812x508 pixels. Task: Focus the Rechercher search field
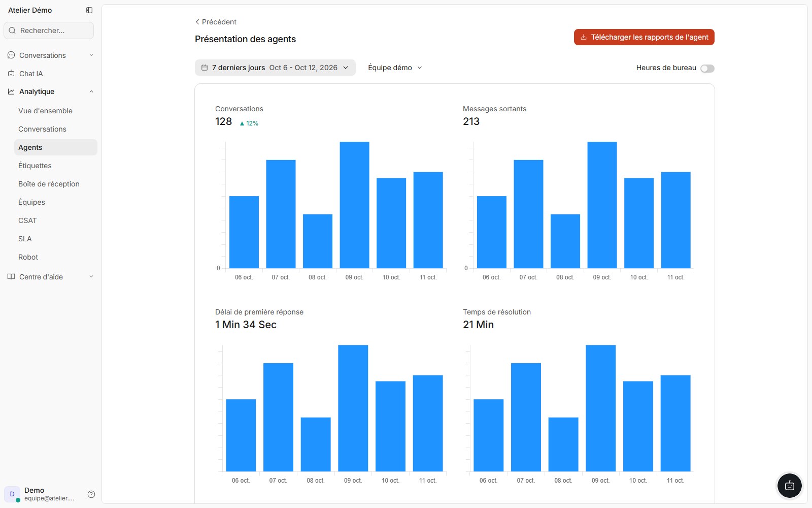click(49, 30)
